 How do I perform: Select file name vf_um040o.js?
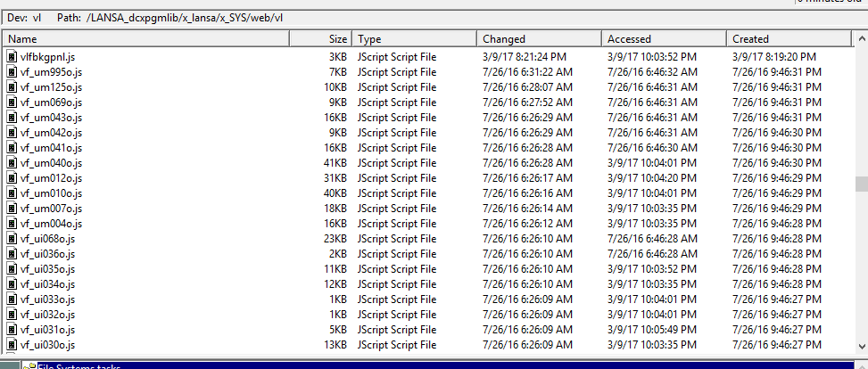point(51,163)
